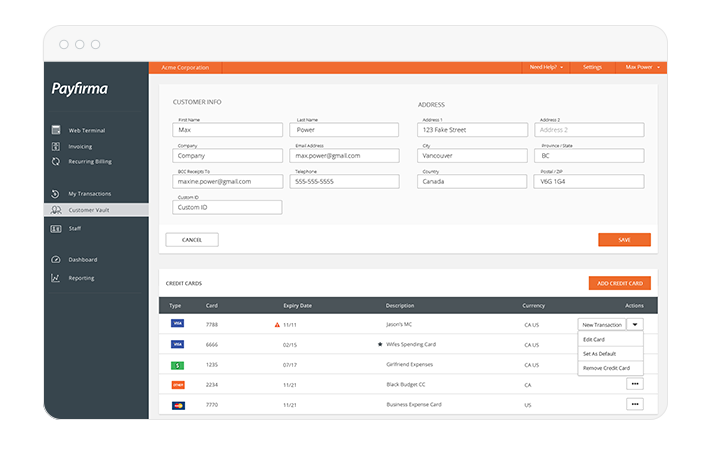The width and height of the screenshot is (711, 458).
Task: Choose Remove Credit Card from the dropdown
Action: tap(610, 368)
